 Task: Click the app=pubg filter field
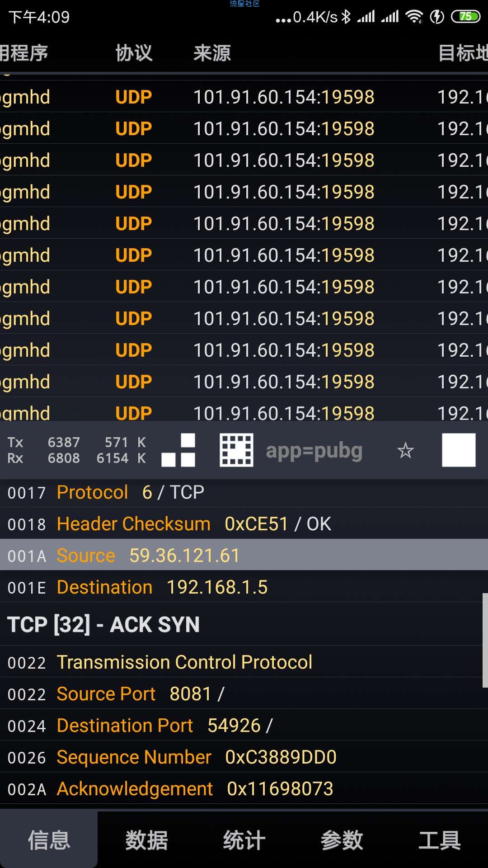click(314, 450)
